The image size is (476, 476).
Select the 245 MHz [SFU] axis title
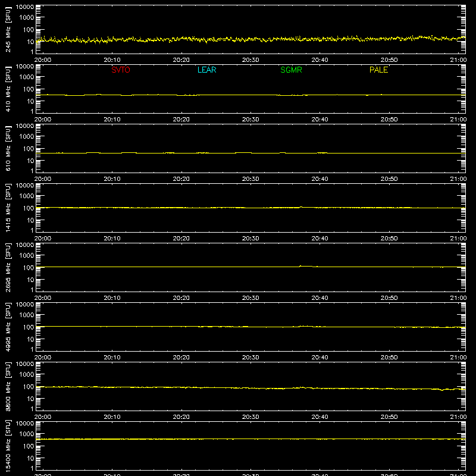pos(8,29)
